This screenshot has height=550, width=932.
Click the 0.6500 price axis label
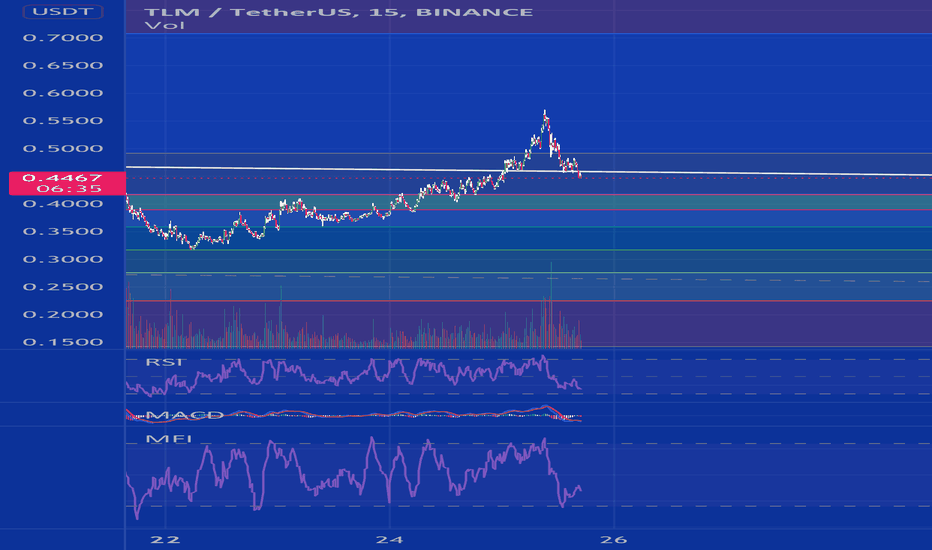click(63, 65)
